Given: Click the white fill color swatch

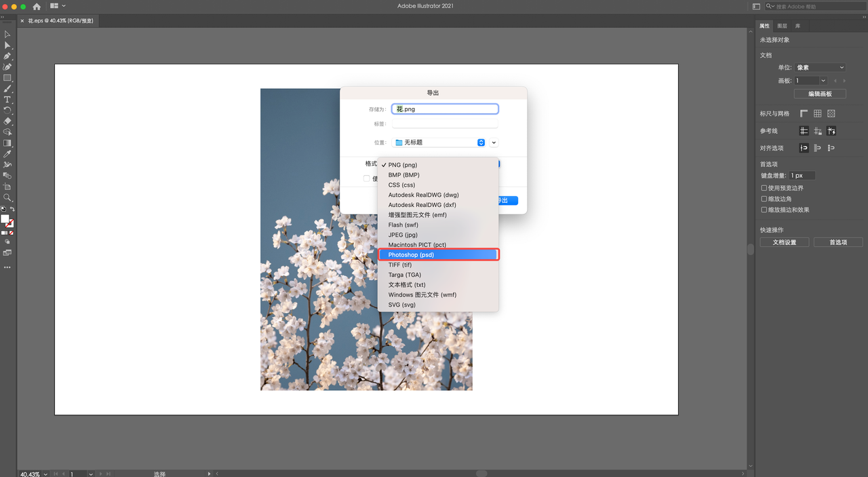Looking at the screenshot, I should coord(5,219).
